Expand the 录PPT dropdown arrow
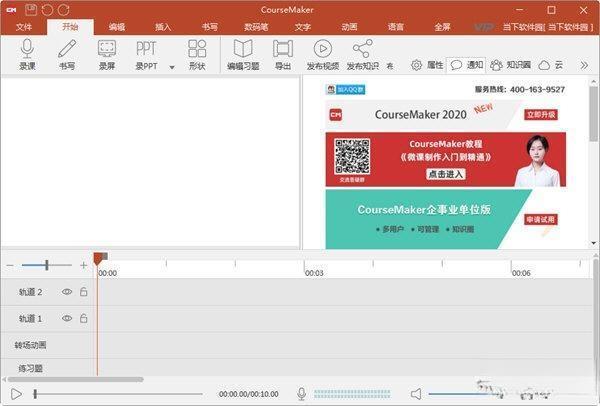Viewport: 600px width, 406px height. [172, 67]
